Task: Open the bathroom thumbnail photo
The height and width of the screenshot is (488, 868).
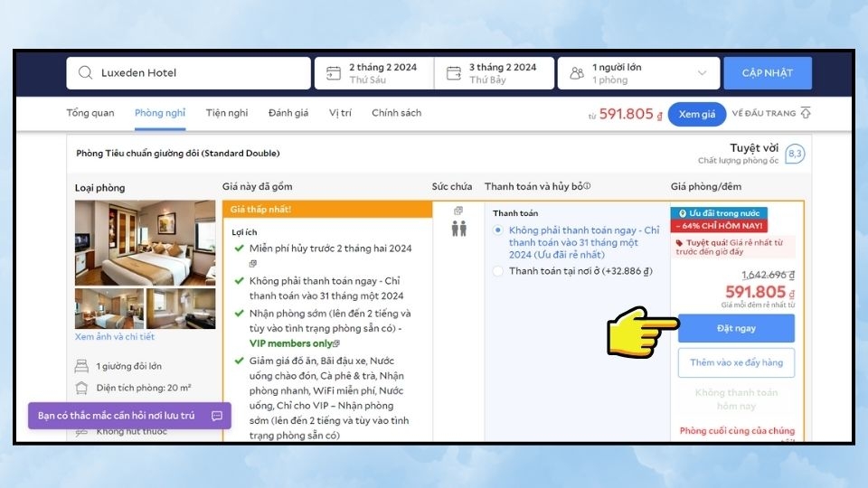Action: click(x=181, y=308)
